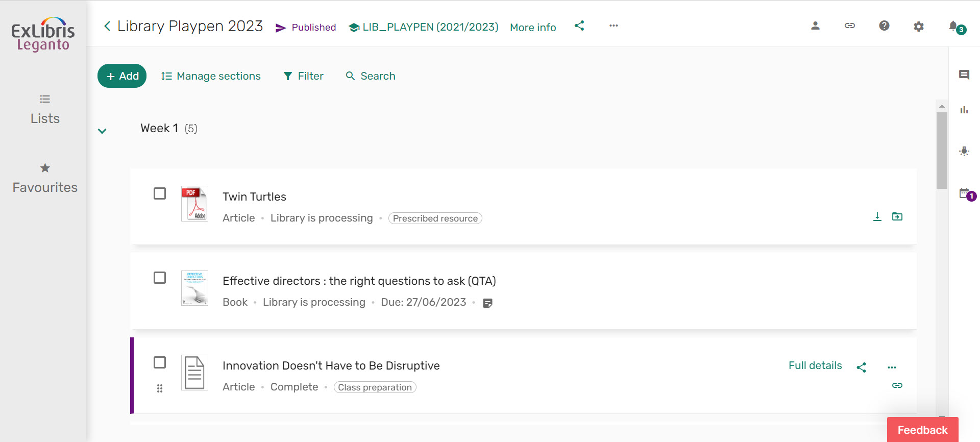Open the user account icon

click(x=815, y=26)
